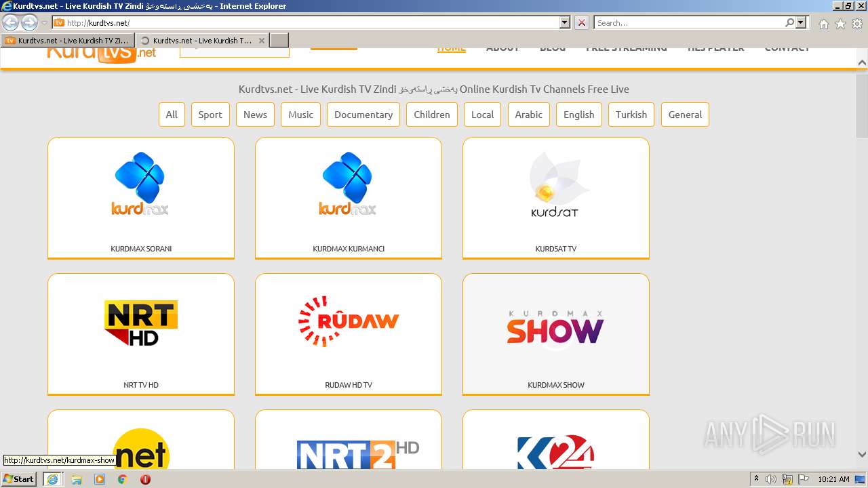The image size is (868, 488).
Task: Launch Google Chrome from taskbar
Action: pos(122,479)
